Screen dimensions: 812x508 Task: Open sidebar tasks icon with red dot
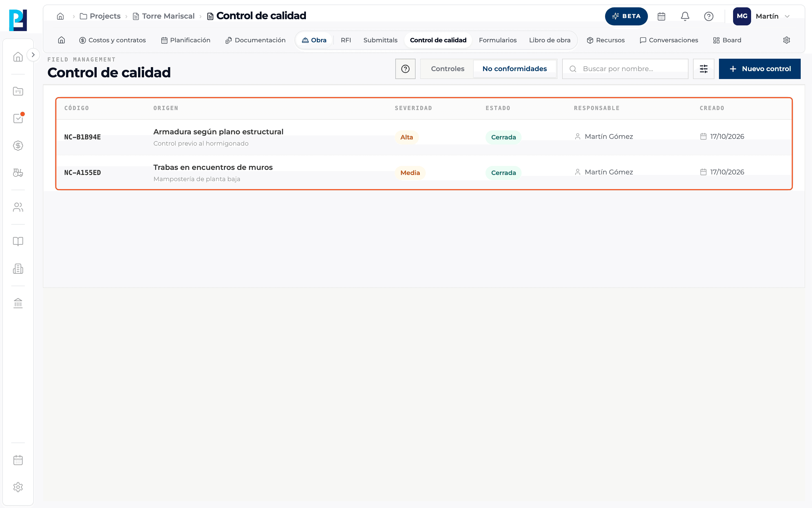18,118
